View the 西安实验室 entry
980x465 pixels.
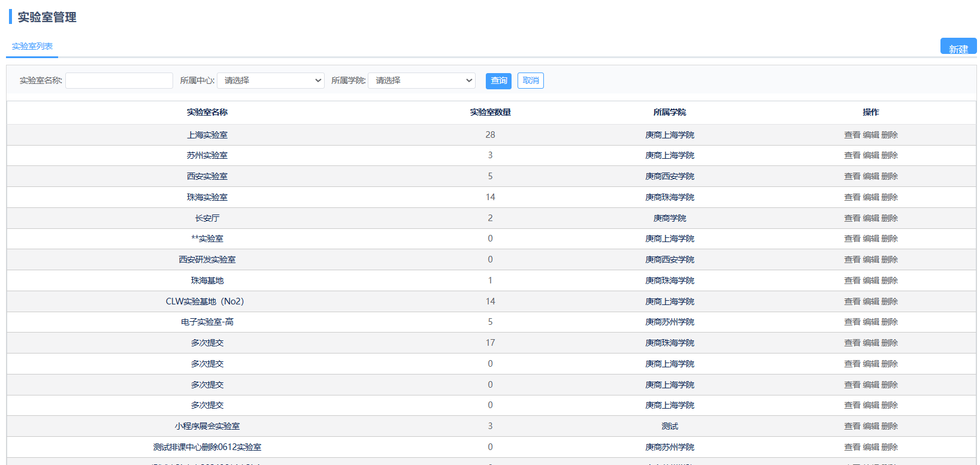pos(852,176)
